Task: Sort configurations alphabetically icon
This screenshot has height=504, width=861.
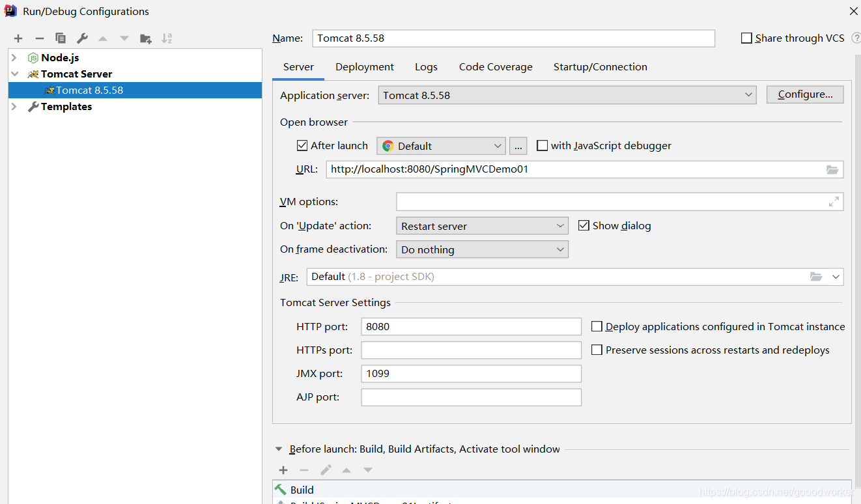Action: tap(167, 38)
